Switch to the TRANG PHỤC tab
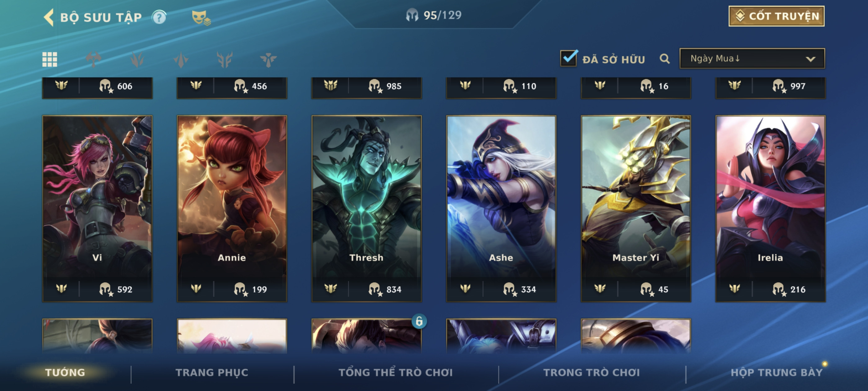This screenshot has height=391, width=868. click(212, 372)
